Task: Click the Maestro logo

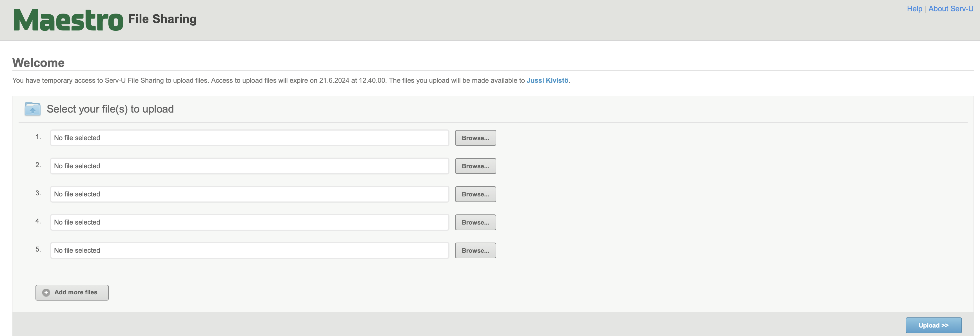Action: tap(68, 20)
